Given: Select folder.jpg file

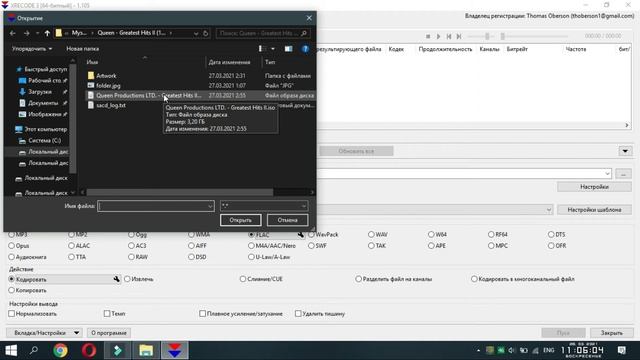Looking at the screenshot, I should (x=108, y=86).
